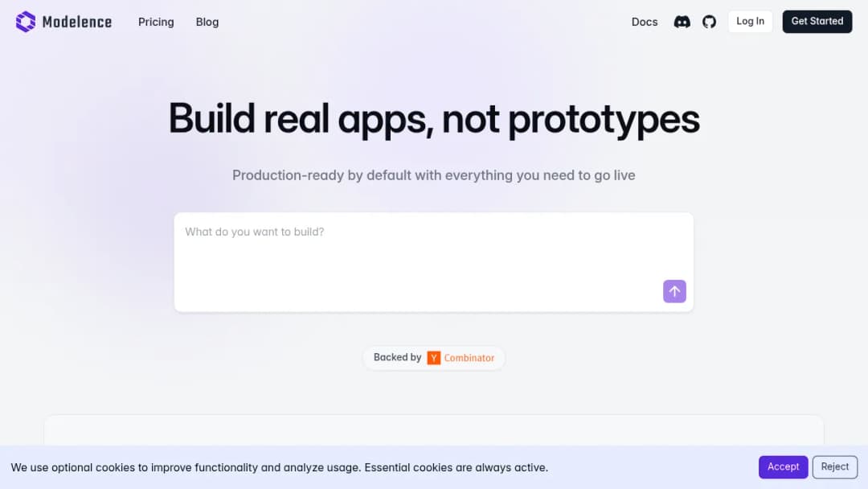Click the "Production-ready by default" subtitle
Viewport: 868px width, 489px height.
433,175
